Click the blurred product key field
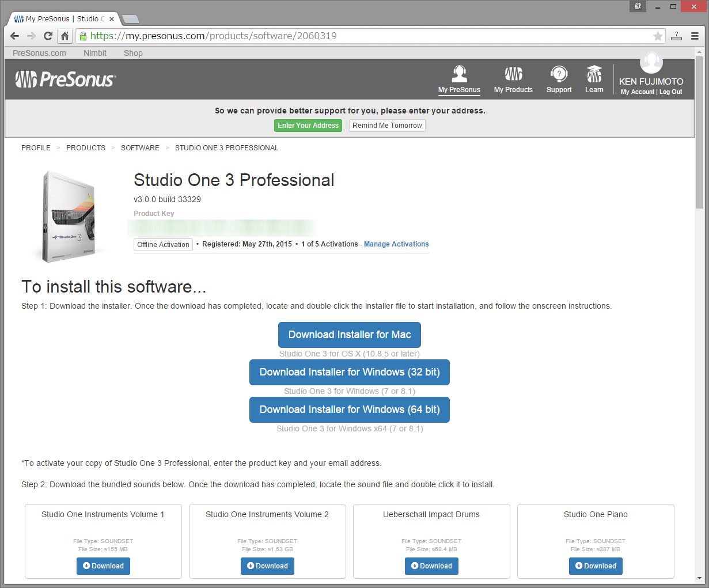Image resolution: width=709 pixels, height=588 pixels. pos(222,227)
